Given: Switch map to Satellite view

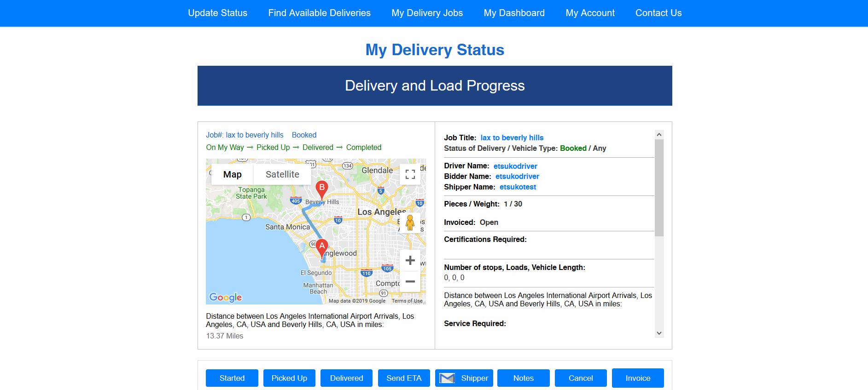Looking at the screenshot, I should click(282, 174).
